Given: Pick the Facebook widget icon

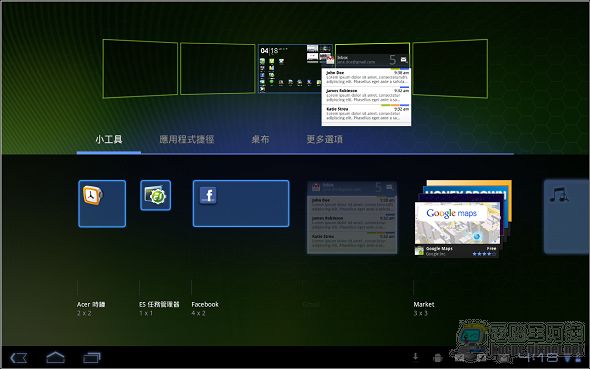Looking at the screenshot, I should click(208, 196).
